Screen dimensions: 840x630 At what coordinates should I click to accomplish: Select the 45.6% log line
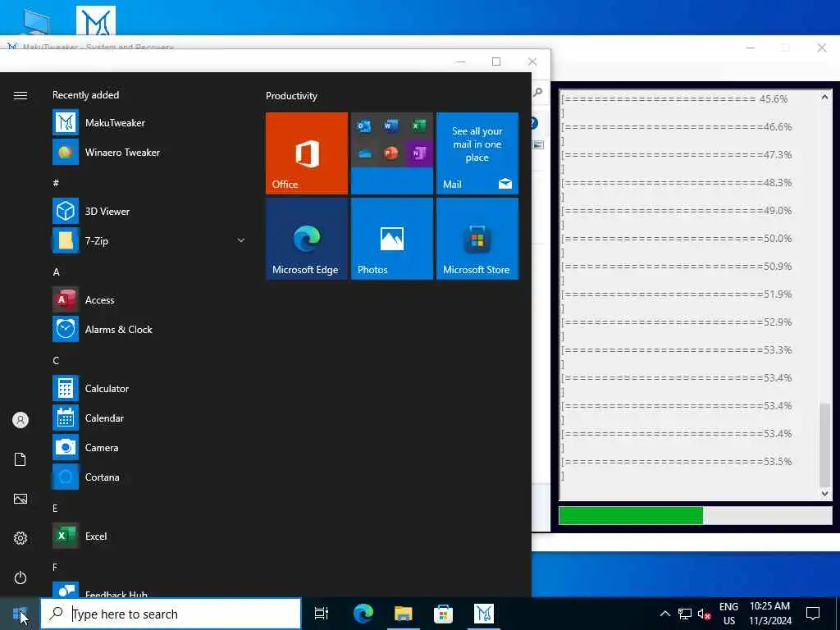pyautogui.click(x=675, y=99)
